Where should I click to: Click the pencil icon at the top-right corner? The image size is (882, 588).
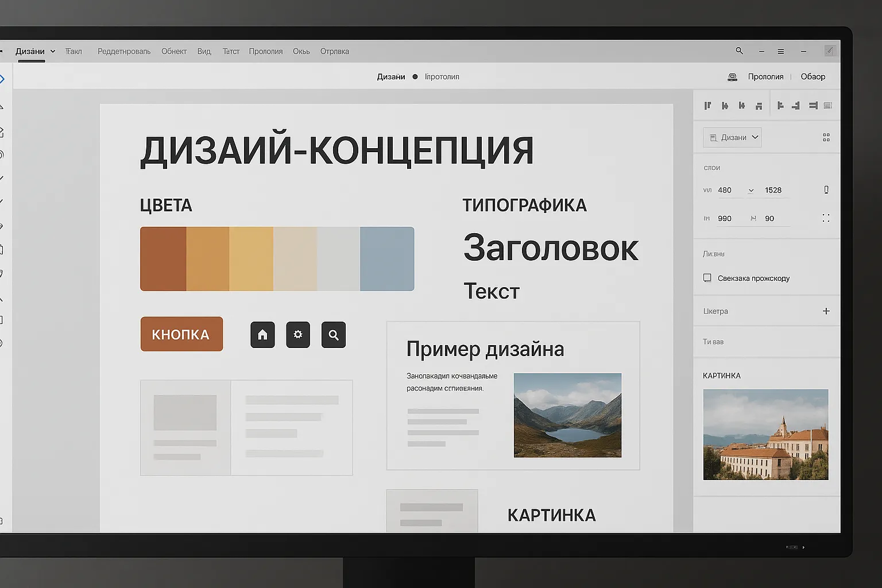click(829, 51)
